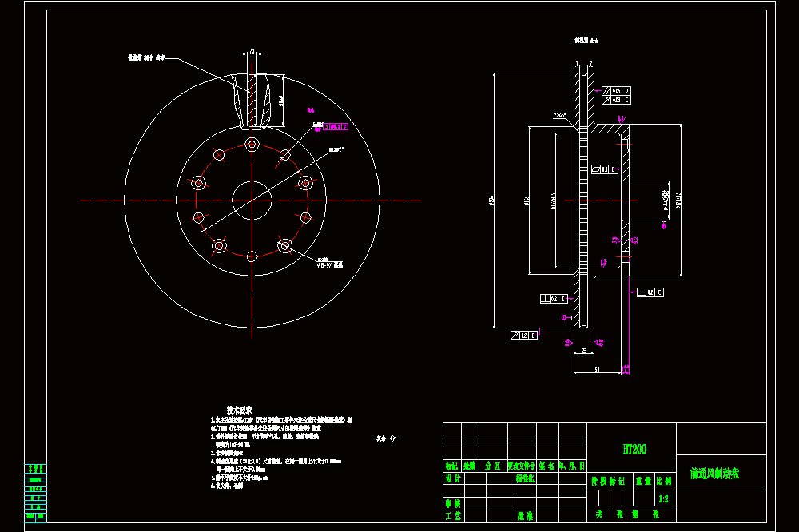Select the 53 width dimension at section bottom
Viewport: 799px width, 532px height.
(x=597, y=370)
